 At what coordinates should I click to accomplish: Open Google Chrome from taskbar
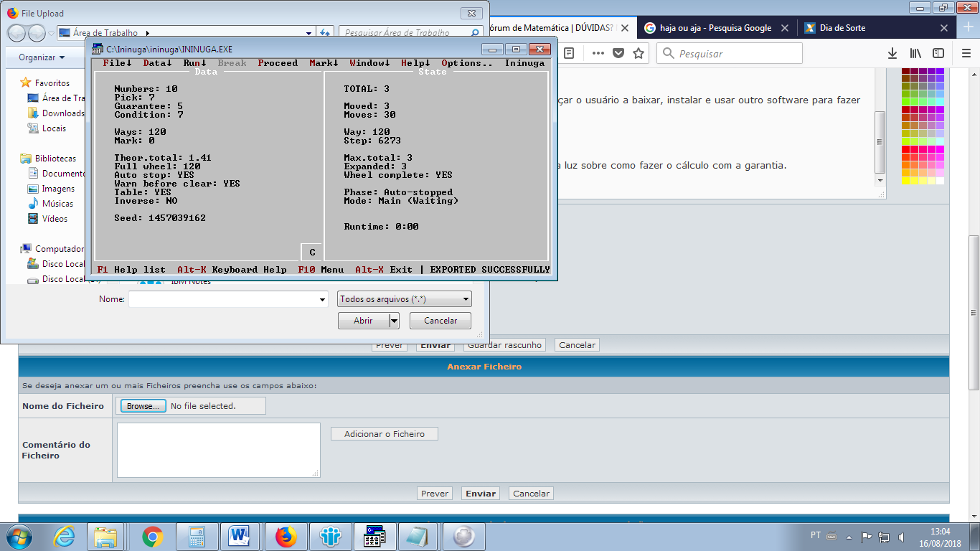(x=151, y=537)
